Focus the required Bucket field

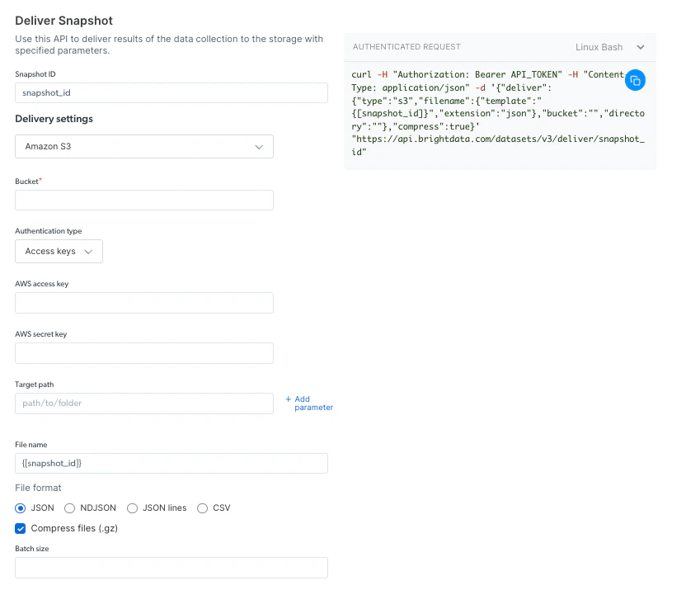[143, 200]
